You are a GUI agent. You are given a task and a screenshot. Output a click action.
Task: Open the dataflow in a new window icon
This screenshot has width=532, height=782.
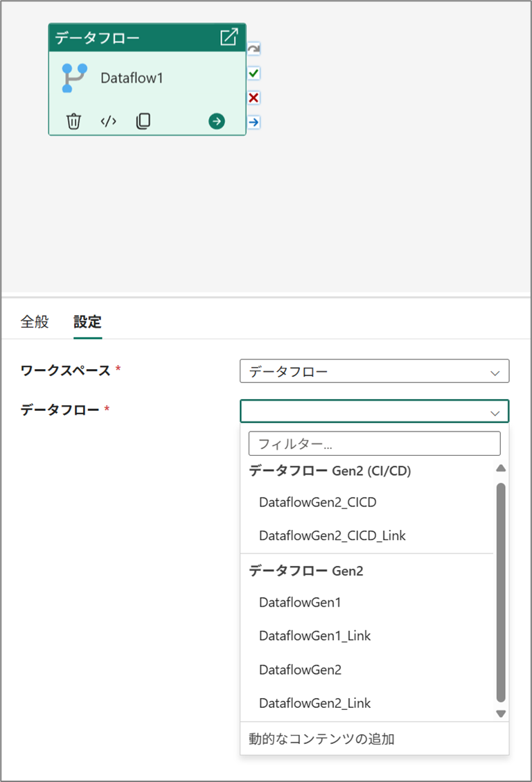click(229, 37)
